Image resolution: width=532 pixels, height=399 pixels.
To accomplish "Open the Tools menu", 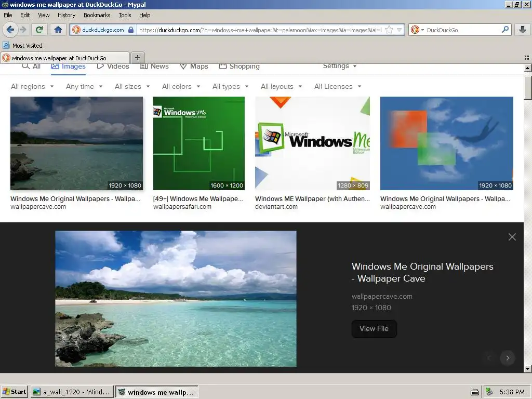I will (125, 15).
